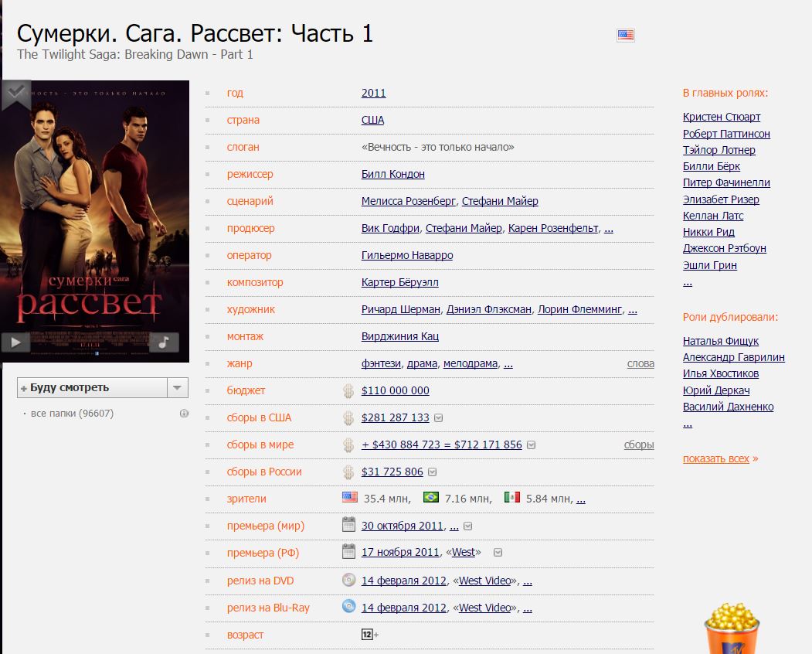This screenshot has width=812, height=654.
Task: Open '14 февраля 2012' Blu-Ray release link
Action: (404, 608)
